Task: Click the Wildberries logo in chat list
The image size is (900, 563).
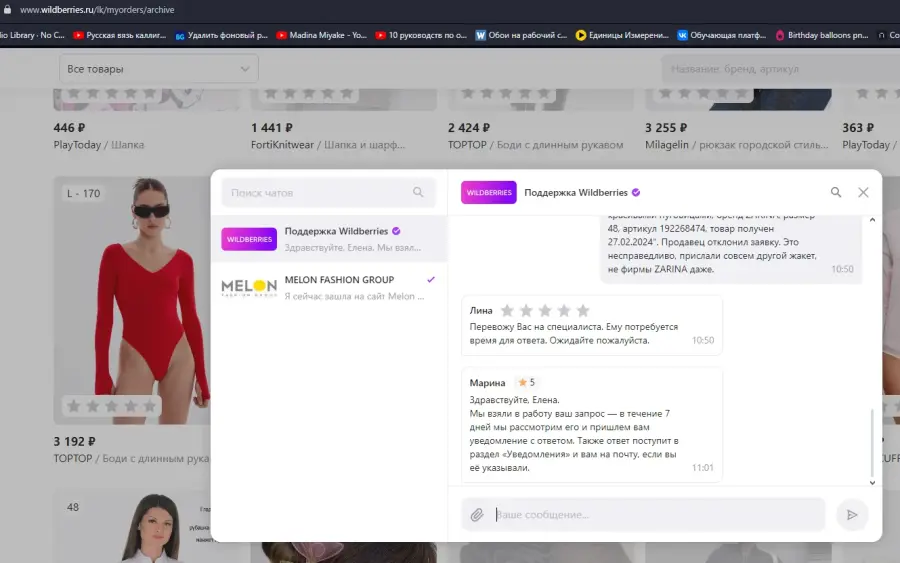Action: coord(249,239)
